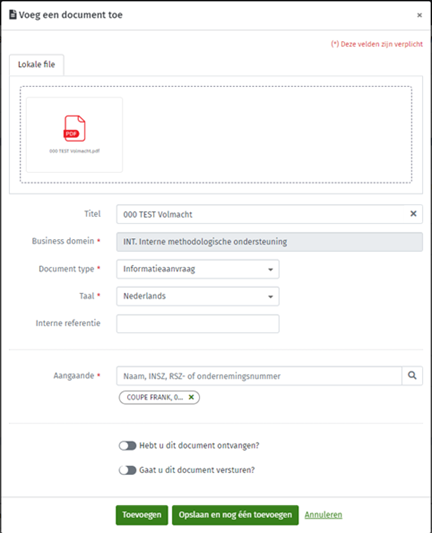
Task: Clear the Titel field with the X icon
Action: [413, 214]
